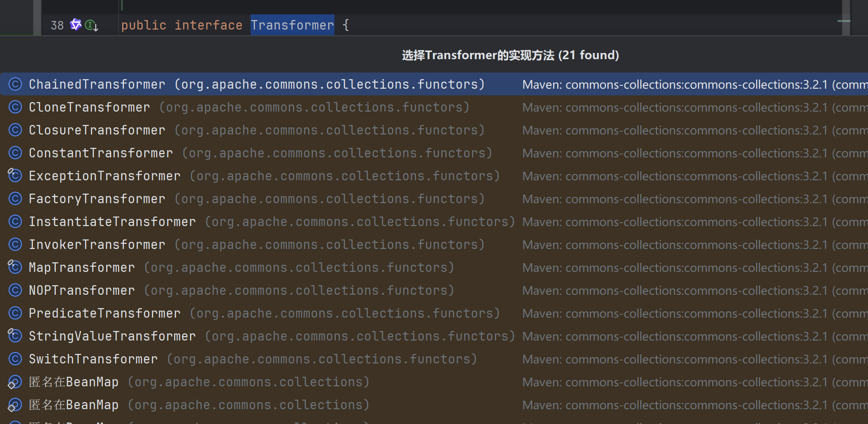Click the popup title 选择Transformer的实现方法
Image resolution: width=868 pixels, height=424 pixels.
pyautogui.click(x=511, y=55)
